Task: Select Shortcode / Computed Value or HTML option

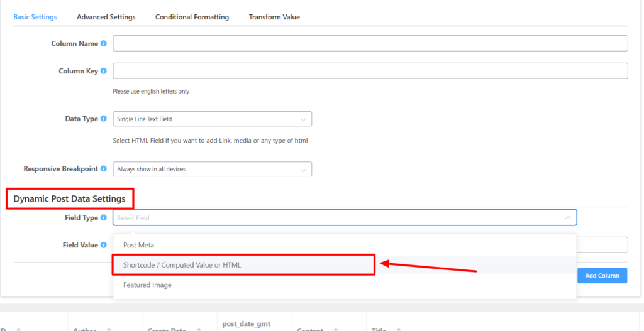Action: pos(182,265)
